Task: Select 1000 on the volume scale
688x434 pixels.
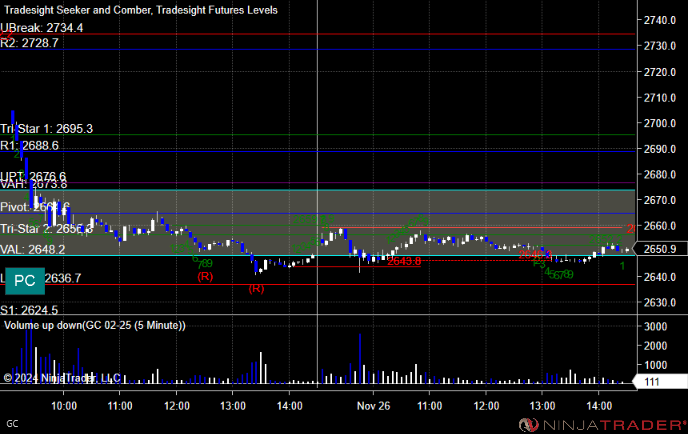Action: (655, 365)
